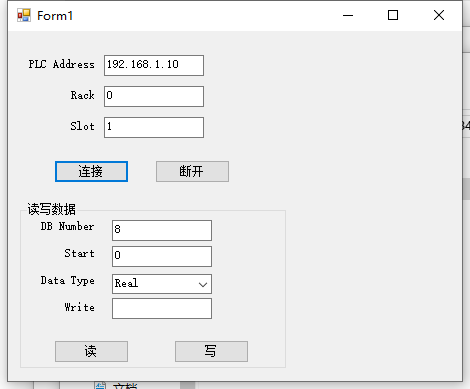Close the Form1 window
Viewport: 470px width, 389px height.
point(439,15)
